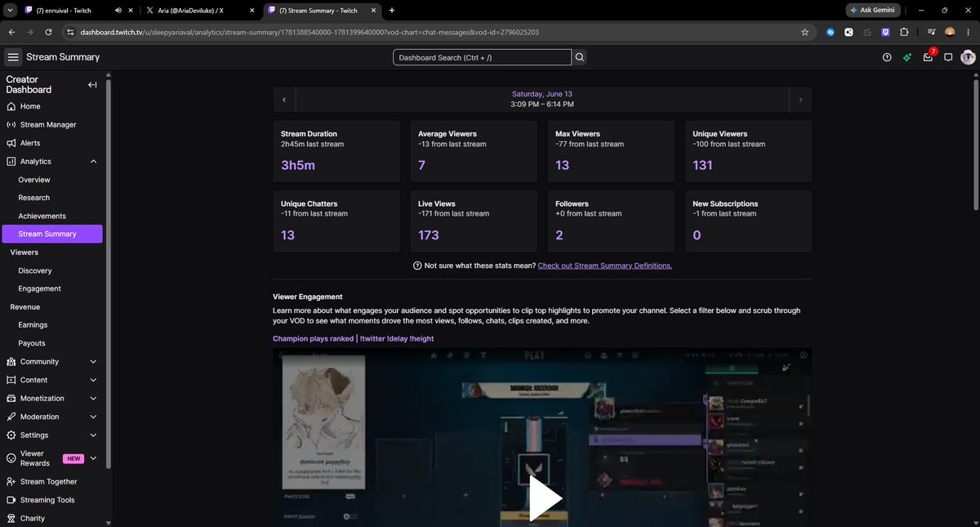This screenshot has width=980, height=527.
Task: Bookmark this page with star icon
Action: [x=804, y=32]
